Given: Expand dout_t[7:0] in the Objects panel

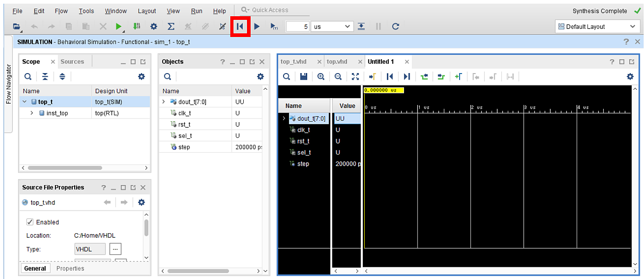Looking at the screenshot, I should click(164, 102).
